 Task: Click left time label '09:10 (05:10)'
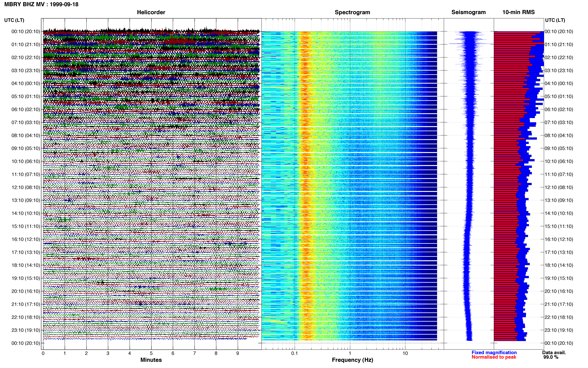click(x=26, y=148)
